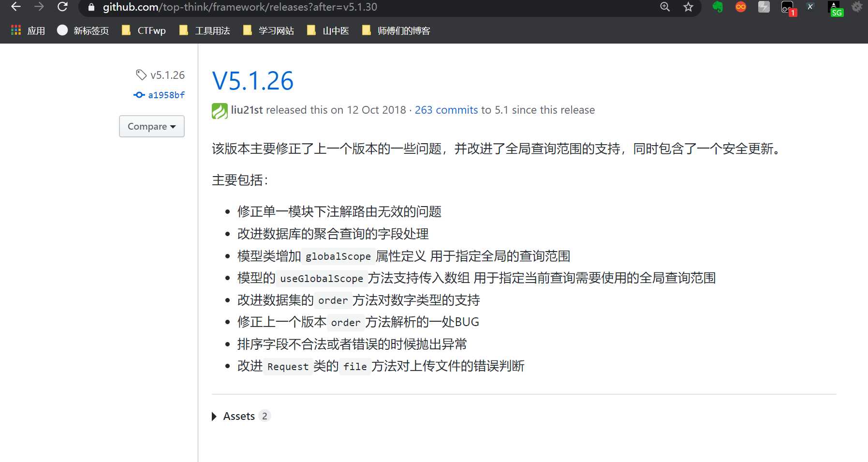Click the text 主要包括:
Viewport: 868px width, 462px height.
[x=240, y=180]
